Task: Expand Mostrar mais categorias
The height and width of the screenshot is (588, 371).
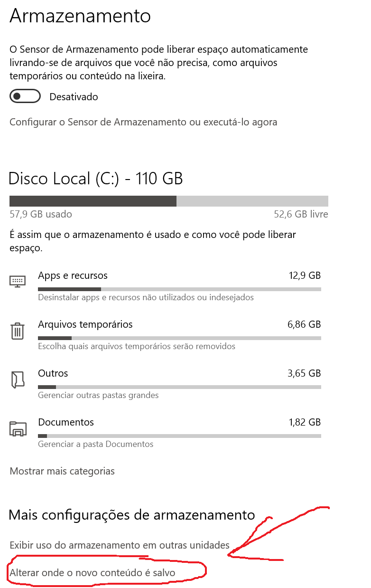Action: [62, 471]
